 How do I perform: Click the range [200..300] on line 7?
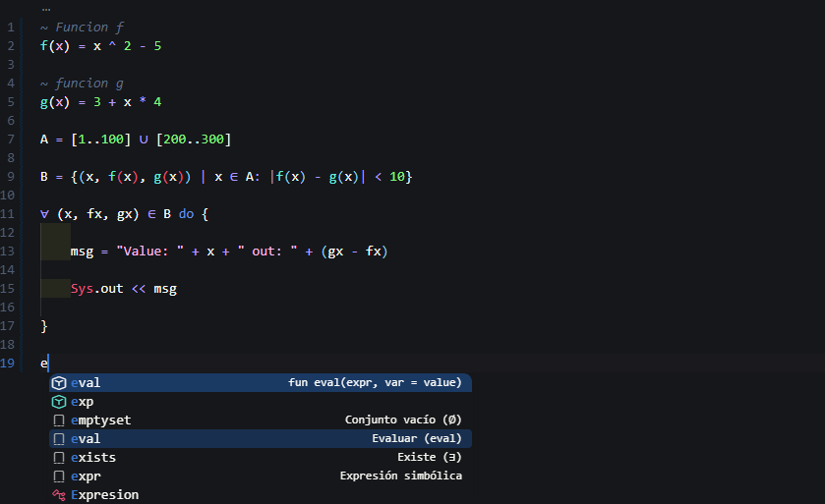tap(194, 140)
